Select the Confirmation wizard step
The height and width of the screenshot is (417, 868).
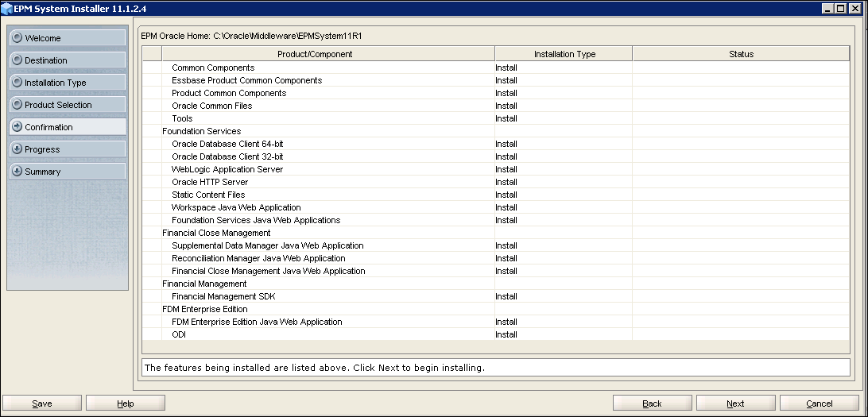pyautogui.click(x=68, y=126)
